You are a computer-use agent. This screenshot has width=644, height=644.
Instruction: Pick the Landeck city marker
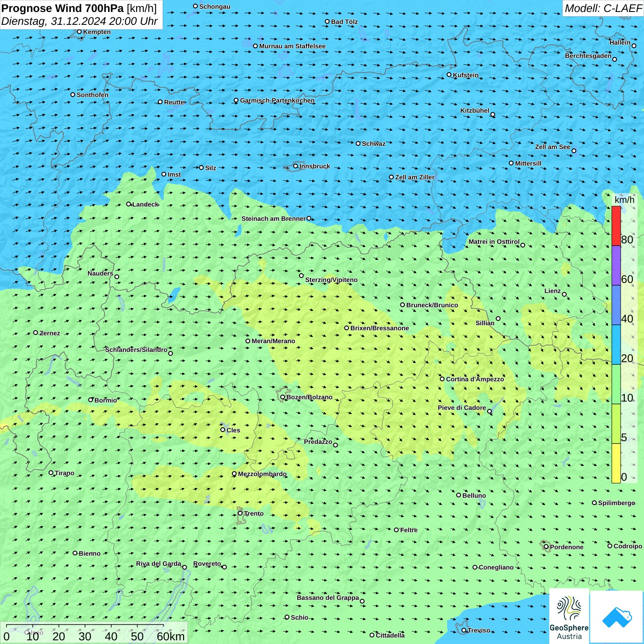pyautogui.click(x=129, y=204)
